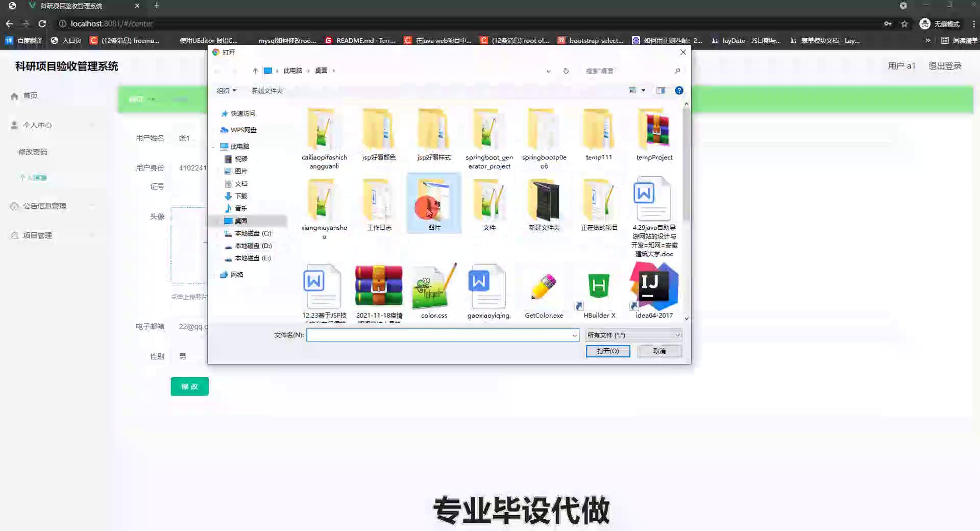Image resolution: width=980 pixels, height=531 pixels.
Task: Go up one folder level arrow
Action: coord(255,71)
